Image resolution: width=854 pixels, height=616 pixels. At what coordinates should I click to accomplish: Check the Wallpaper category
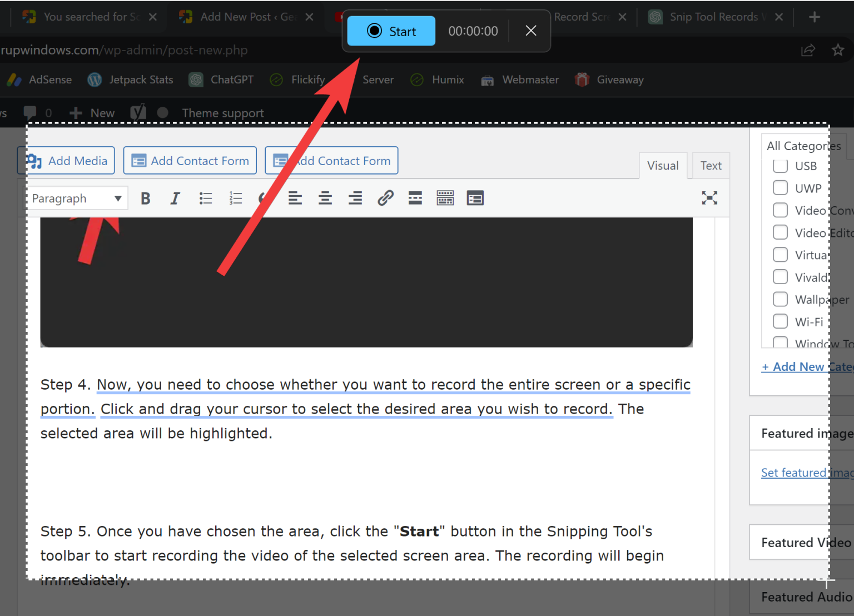pyautogui.click(x=780, y=299)
